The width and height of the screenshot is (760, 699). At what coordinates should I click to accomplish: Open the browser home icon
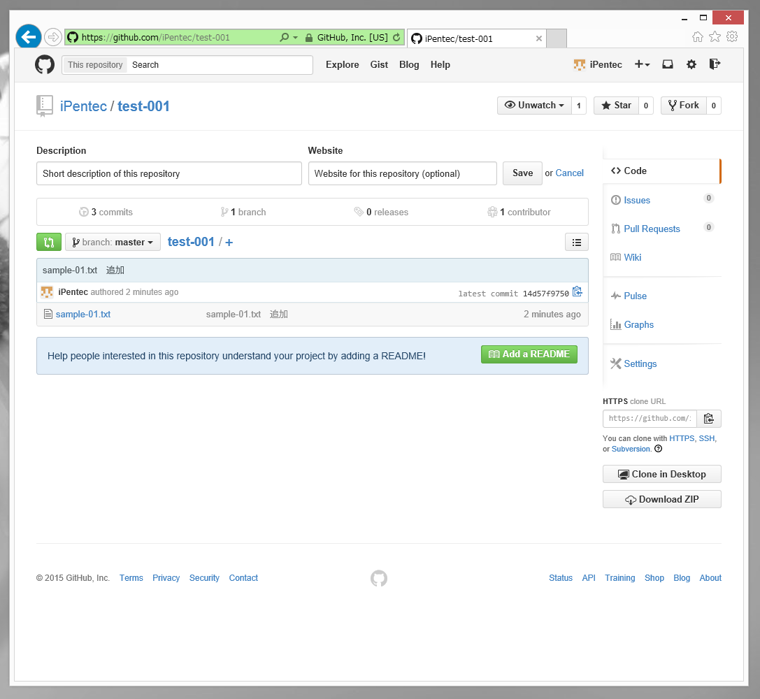[x=697, y=37]
